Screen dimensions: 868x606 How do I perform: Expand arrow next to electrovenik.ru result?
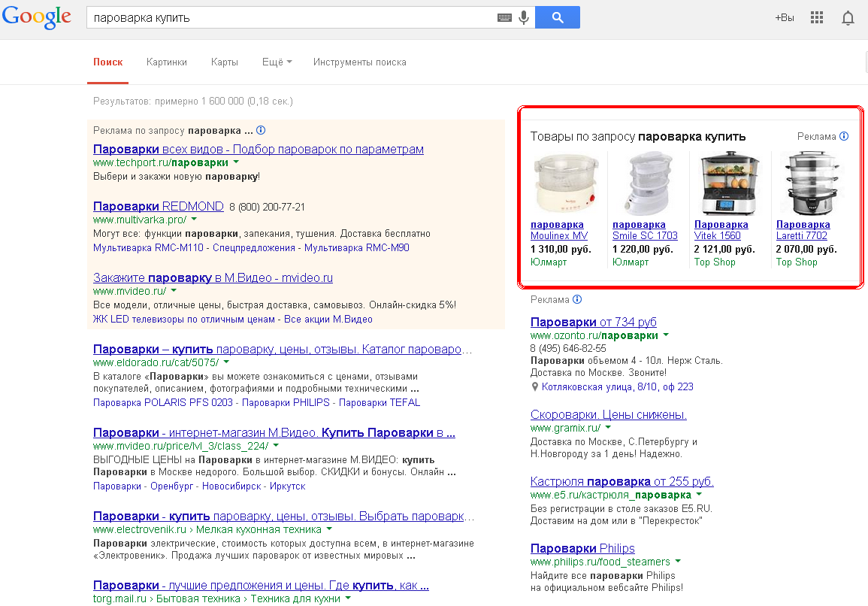coord(329,529)
